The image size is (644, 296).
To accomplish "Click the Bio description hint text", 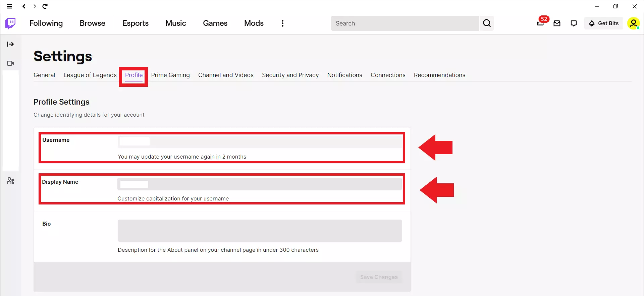I will coord(218,250).
